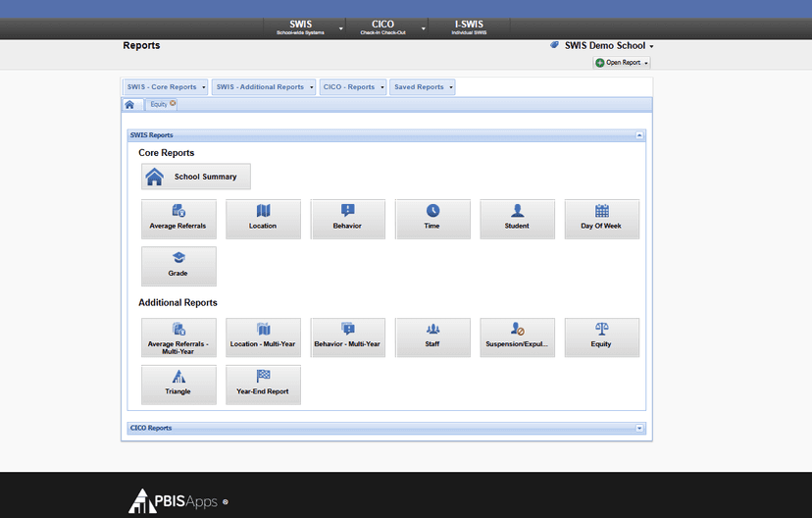Image resolution: width=812 pixels, height=518 pixels.
Task: Open the Average Referrals core report
Action: (178, 219)
